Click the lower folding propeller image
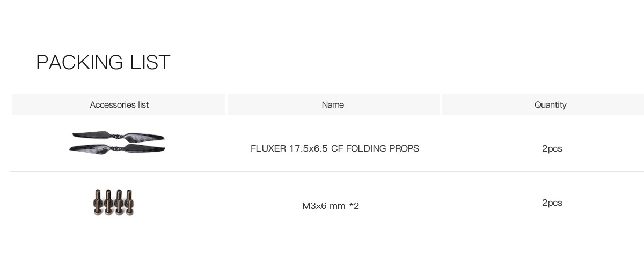Image resolution: width=644 pixels, height=277 pixels. coord(118,148)
